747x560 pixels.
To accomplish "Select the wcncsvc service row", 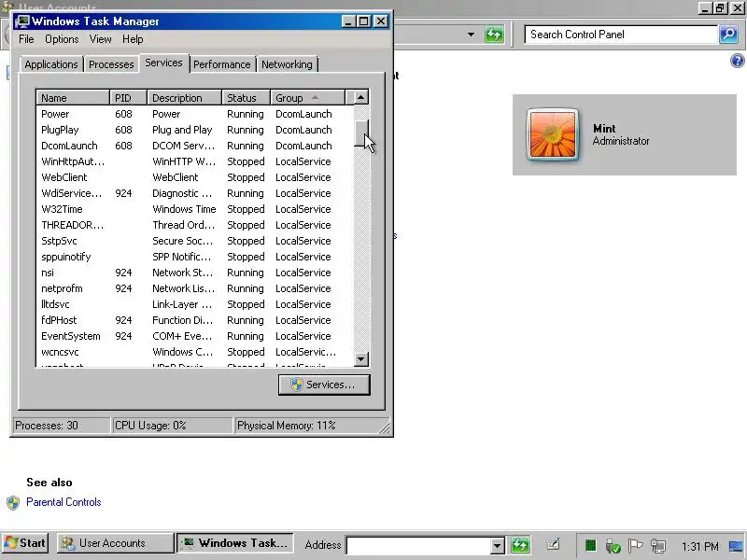I will [195, 352].
